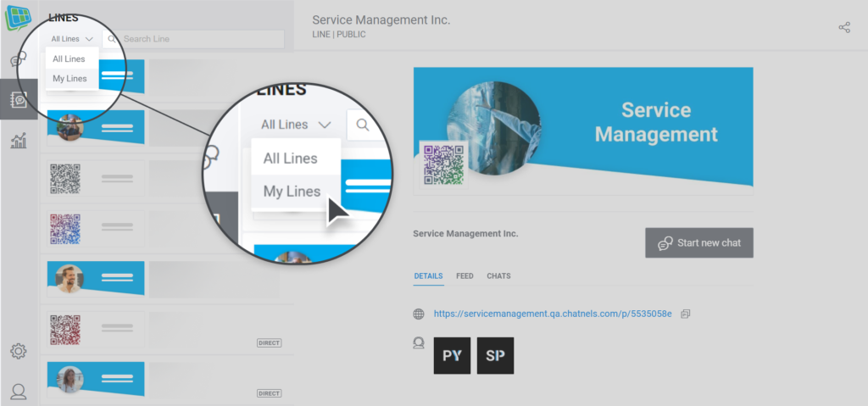Switch to the CHATS tab
This screenshot has height=406, width=868.
tap(498, 275)
